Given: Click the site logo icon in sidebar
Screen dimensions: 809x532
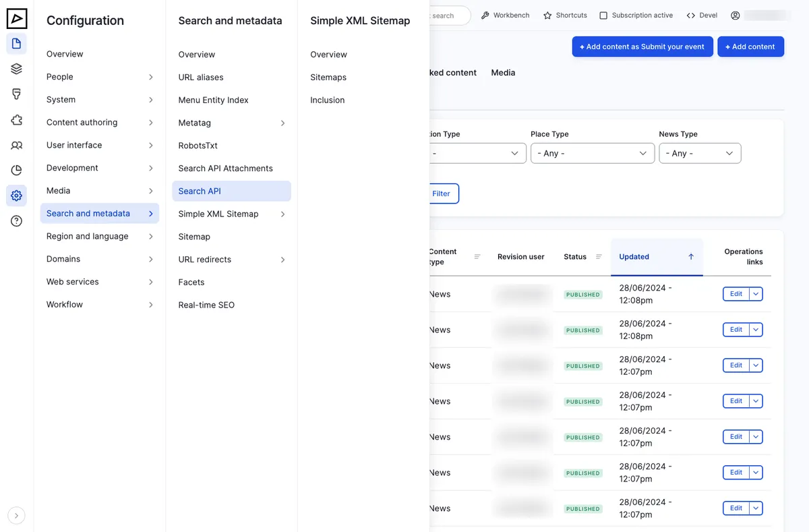Looking at the screenshot, I should (17, 18).
